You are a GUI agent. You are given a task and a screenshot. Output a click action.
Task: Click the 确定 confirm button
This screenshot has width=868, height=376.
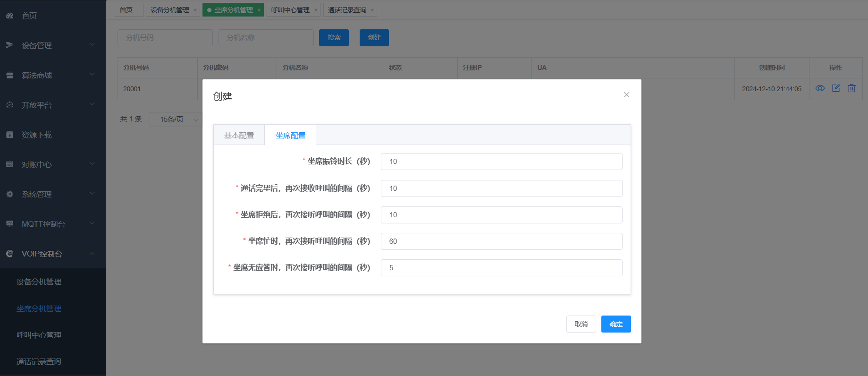click(616, 324)
